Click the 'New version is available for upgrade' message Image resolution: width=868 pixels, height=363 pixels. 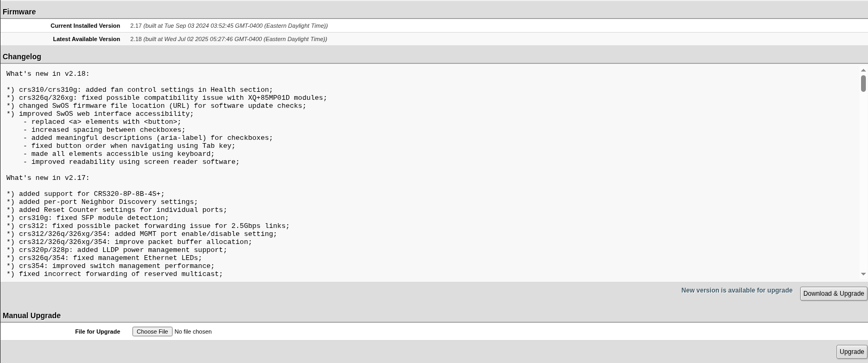tap(737, 290)
